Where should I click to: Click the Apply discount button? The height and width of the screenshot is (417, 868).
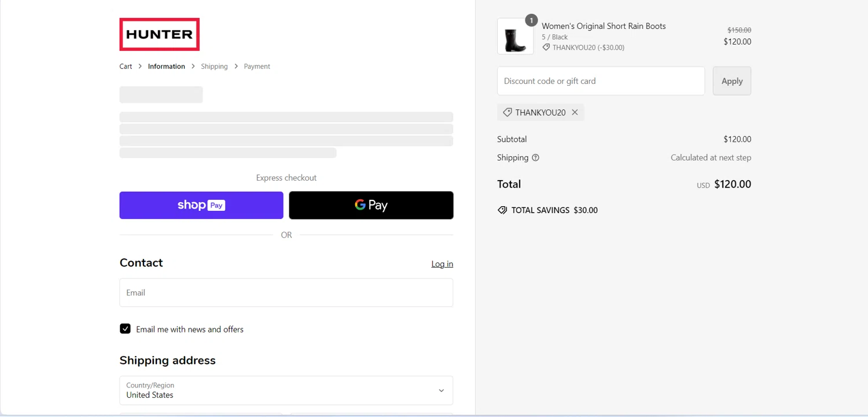click(732, 81)
